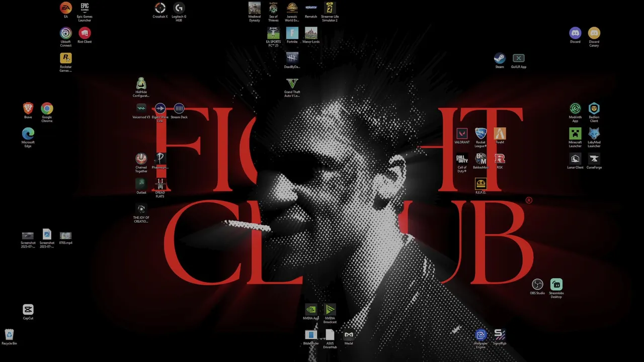
Task: Select DREAD FLATS icon
Action: (x=160, y=184)
